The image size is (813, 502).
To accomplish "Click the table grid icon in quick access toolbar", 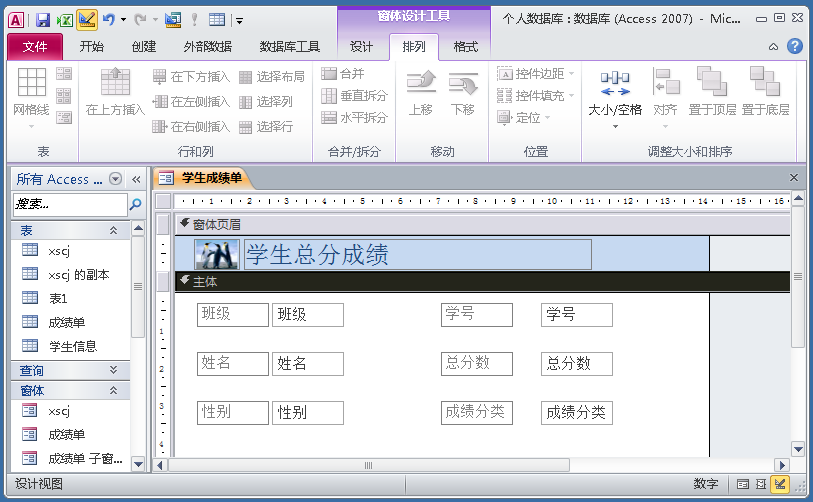I will coord(217,20).
